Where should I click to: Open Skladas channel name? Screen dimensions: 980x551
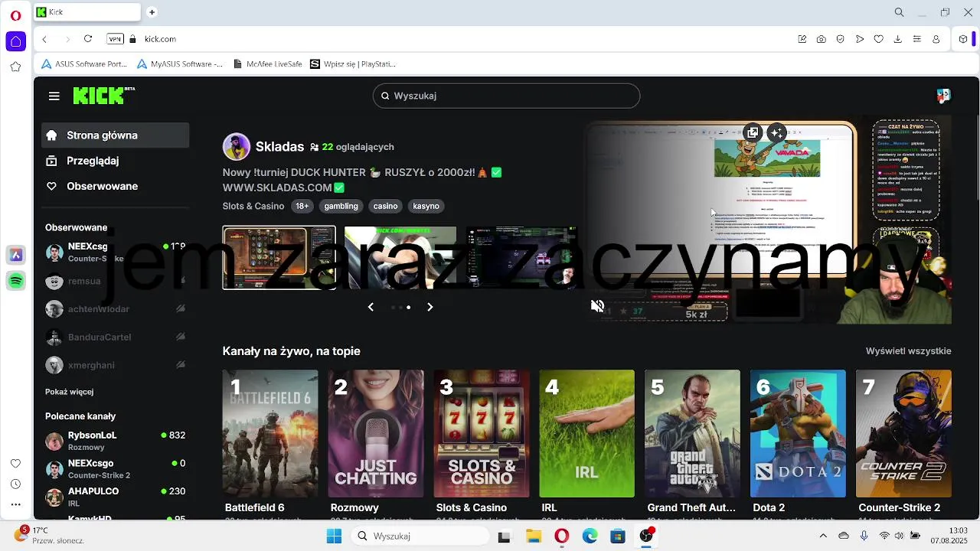click(x=279, y=147)
